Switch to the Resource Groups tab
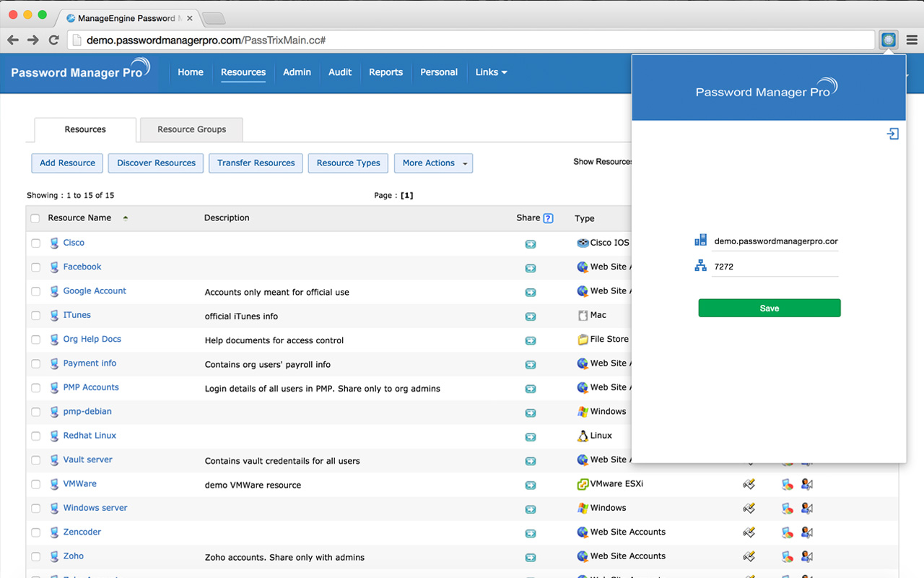The height and width of the screenshot is (578, 924). pyautogui.click(x=191, y=129)
